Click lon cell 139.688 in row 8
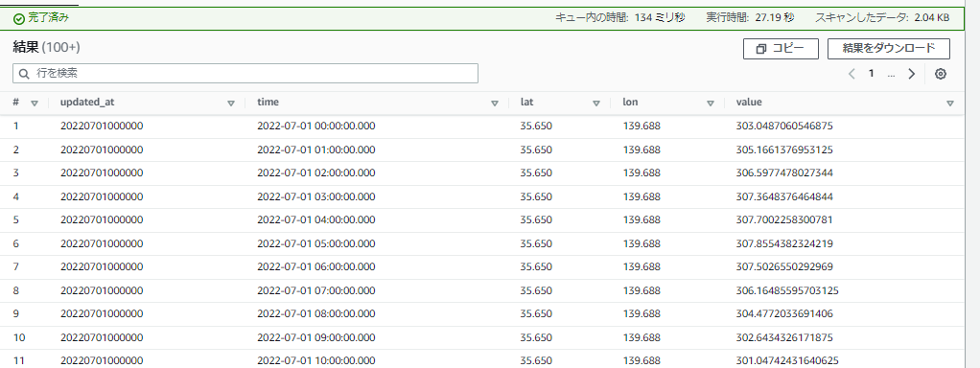 click(642, 290)
